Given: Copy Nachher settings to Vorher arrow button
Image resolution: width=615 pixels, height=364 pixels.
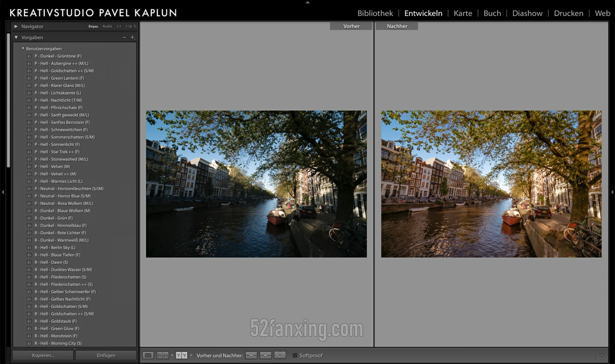Looking at the screenshot, I should pyautogui.click(x=265, y=355).
